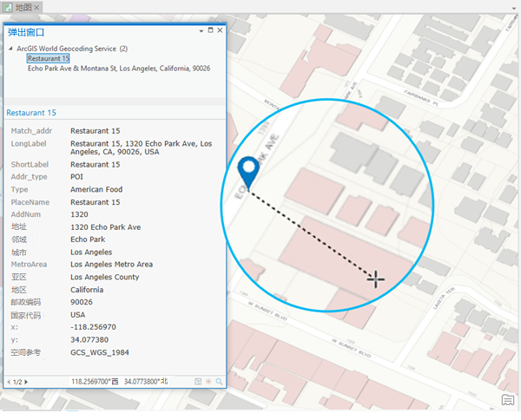Select the Echo Park Ave & Montana St result

tap(118, 69)
